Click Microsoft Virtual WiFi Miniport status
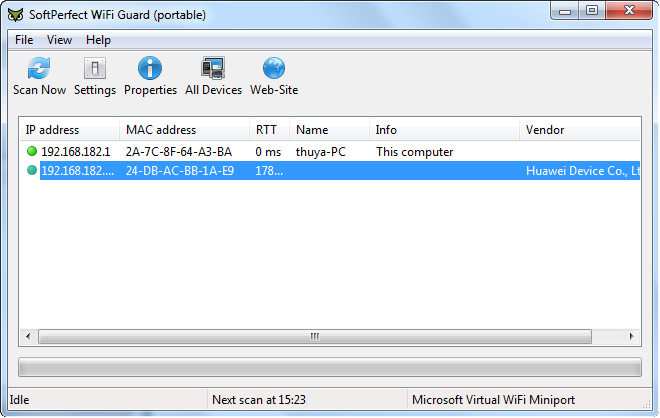The image size is (660, 418). (493, 399)
